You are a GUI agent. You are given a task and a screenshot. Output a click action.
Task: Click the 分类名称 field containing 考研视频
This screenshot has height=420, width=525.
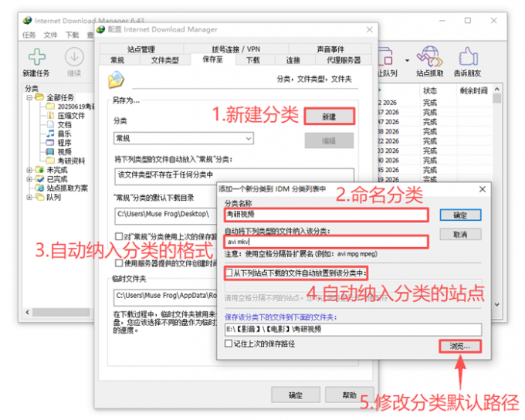pos(327,215)
